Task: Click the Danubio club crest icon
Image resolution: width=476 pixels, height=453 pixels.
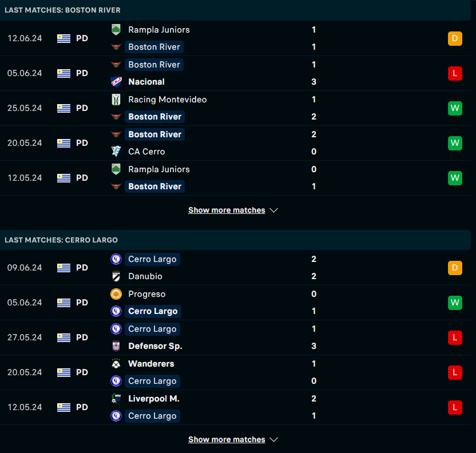Action: [x=116, y=276]
